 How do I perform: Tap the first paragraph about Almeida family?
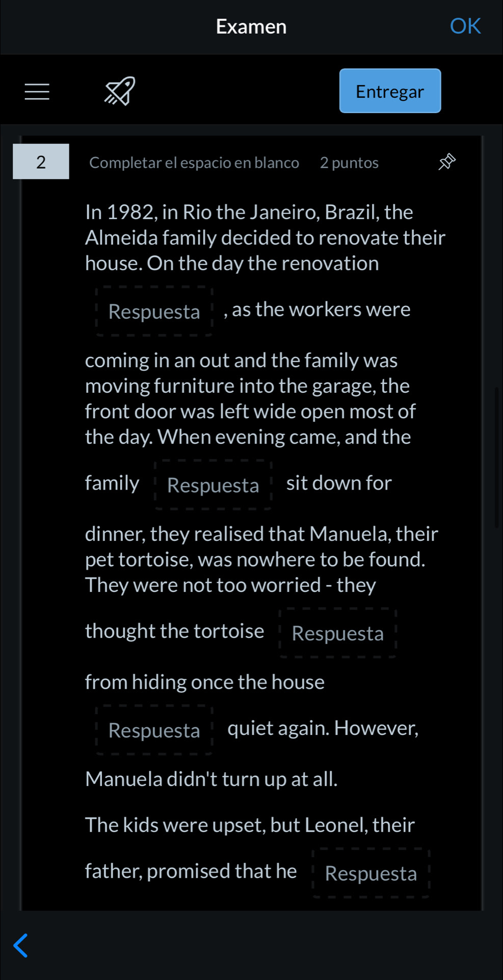pyautogui.click(x=265, y=237)
